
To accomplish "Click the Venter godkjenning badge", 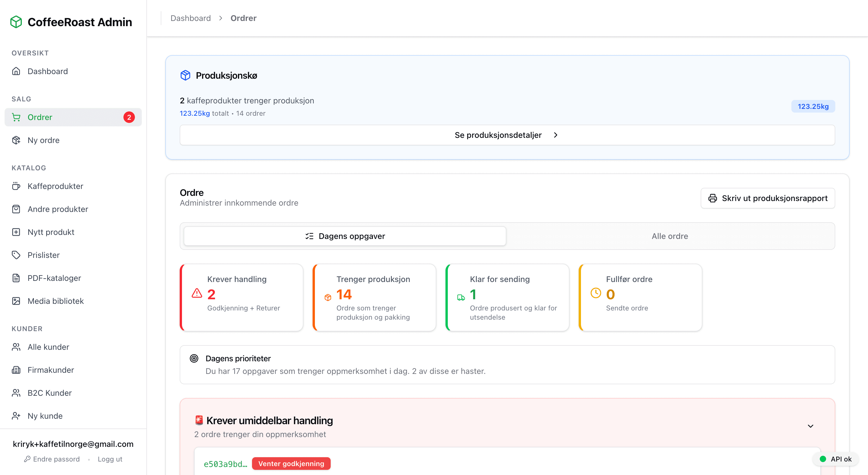I will click(x=291, y=464).
